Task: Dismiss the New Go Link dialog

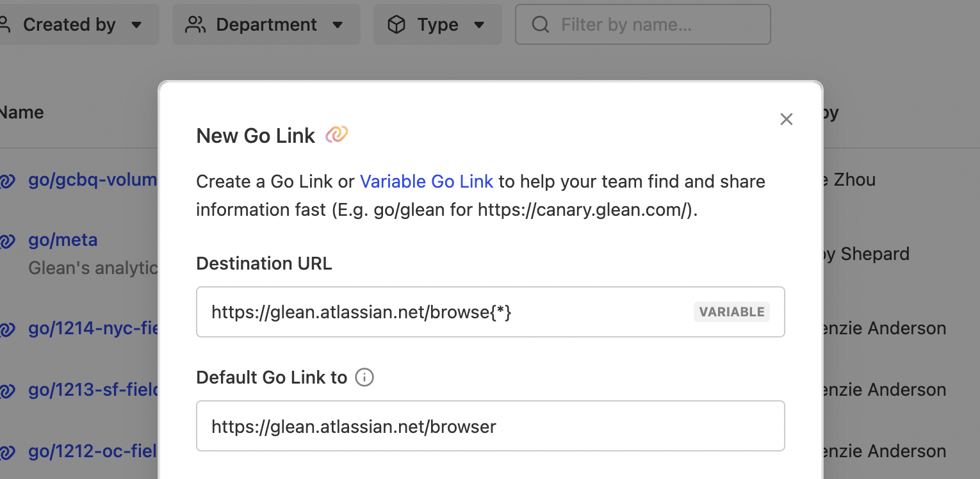Action: (x=787, y=119)
